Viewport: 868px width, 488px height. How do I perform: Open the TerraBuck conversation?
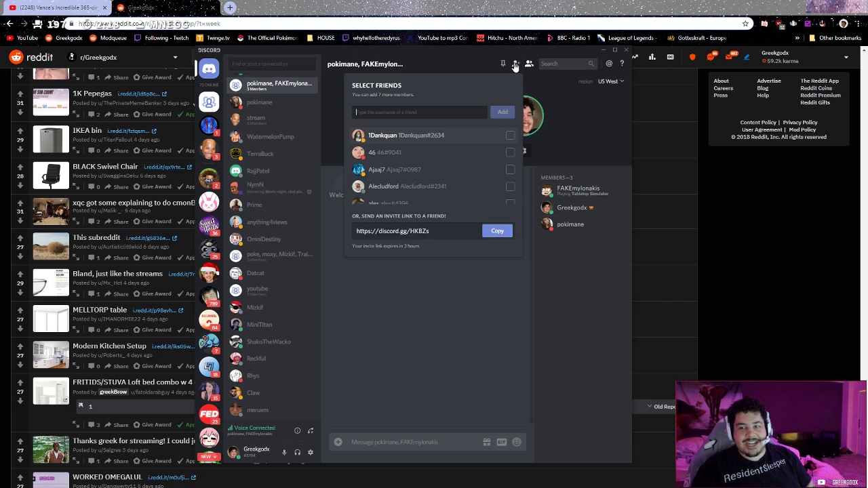click(272, 154)
